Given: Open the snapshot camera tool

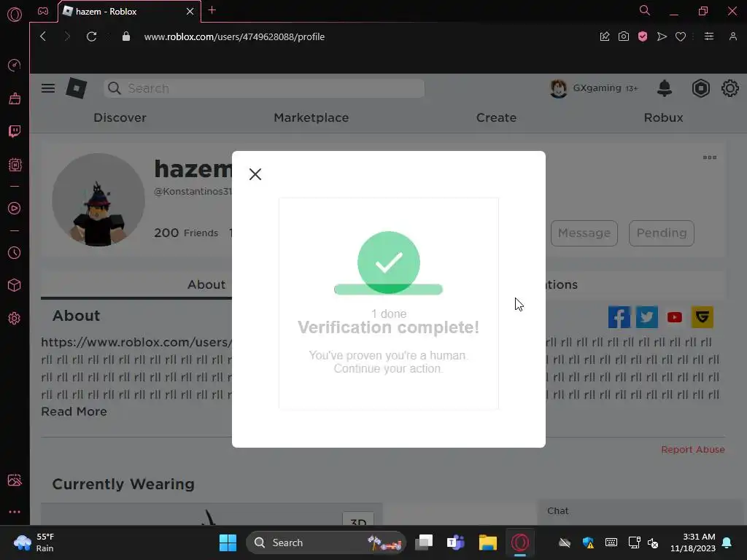Looking at the screenshot, I should tap(624, 36).
